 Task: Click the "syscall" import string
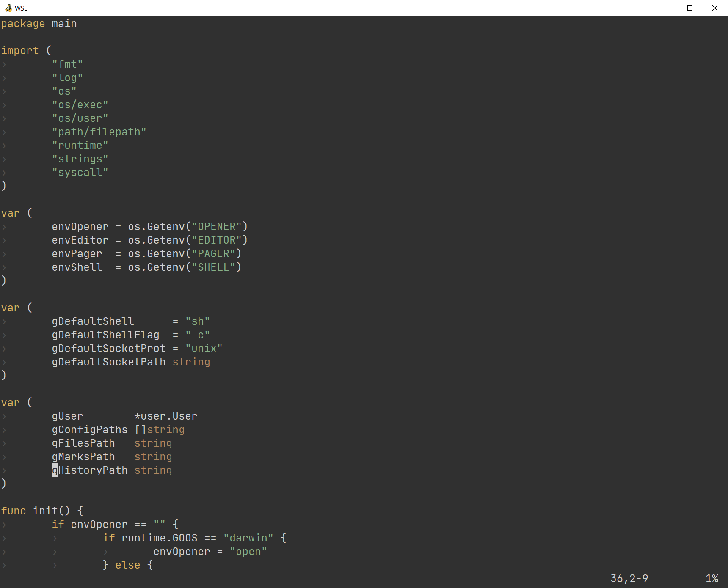click(80, 173)
